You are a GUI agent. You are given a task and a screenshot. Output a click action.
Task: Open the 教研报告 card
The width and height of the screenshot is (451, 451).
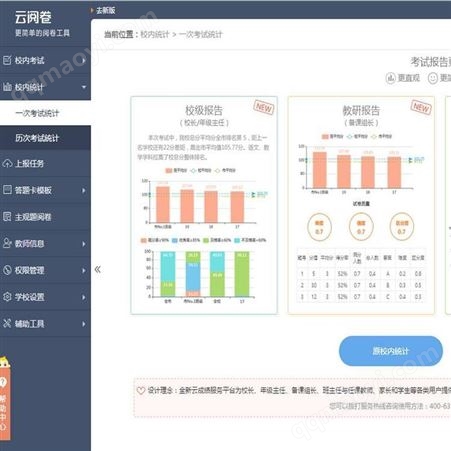coord(361,205)
